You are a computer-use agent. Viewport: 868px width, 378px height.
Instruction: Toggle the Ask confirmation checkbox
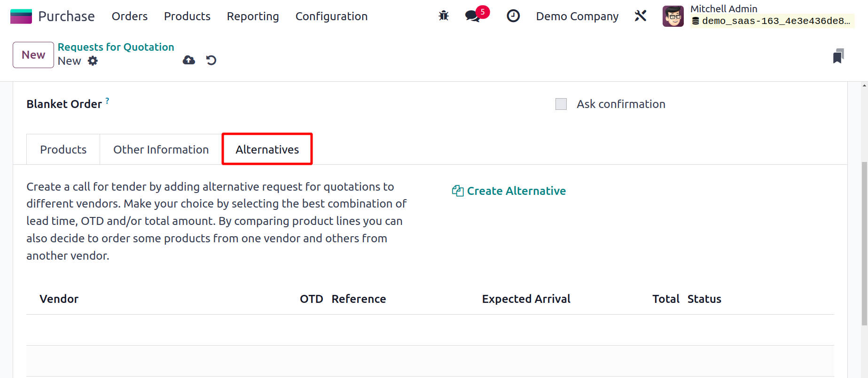[x=561, y=104]
